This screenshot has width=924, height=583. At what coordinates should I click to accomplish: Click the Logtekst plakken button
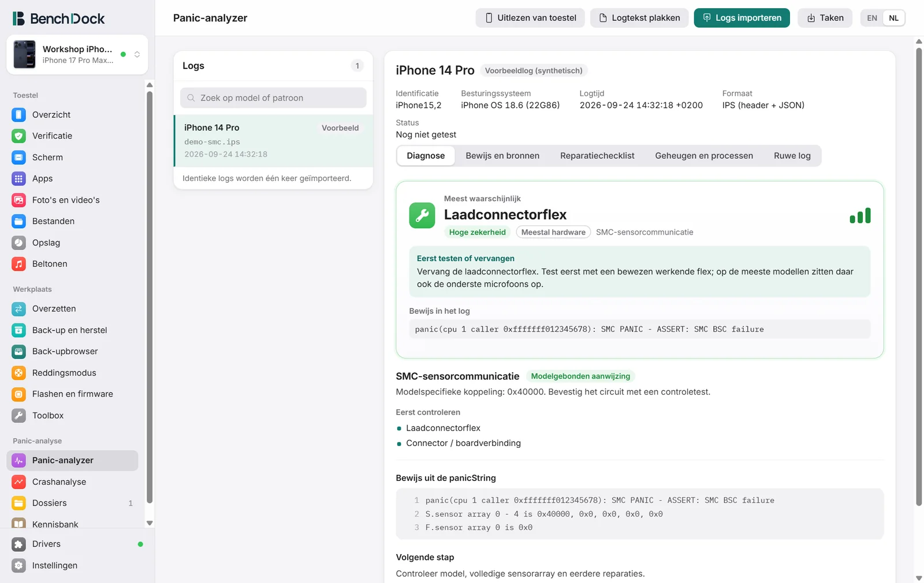click(x=639, y=18)
